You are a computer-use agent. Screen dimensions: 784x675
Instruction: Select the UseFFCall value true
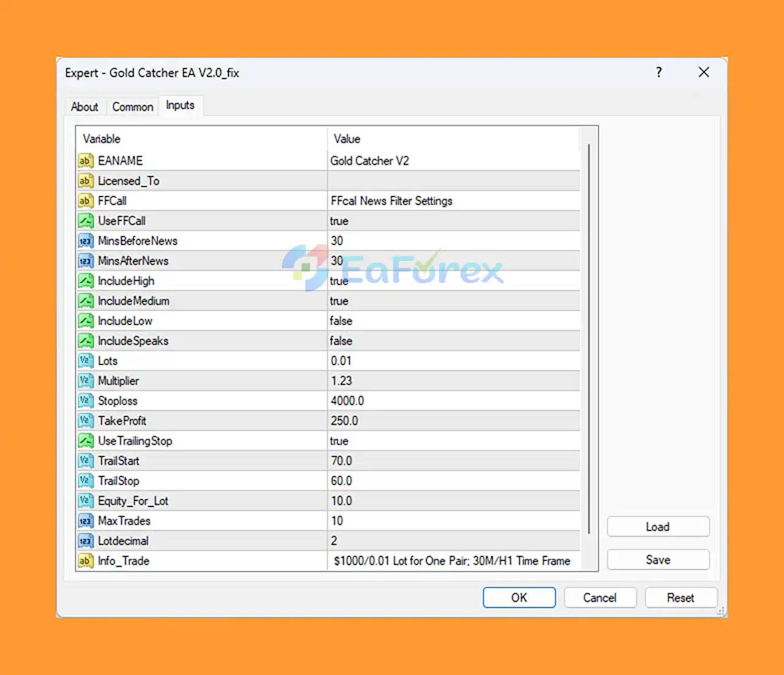click(x=339, y=221)
